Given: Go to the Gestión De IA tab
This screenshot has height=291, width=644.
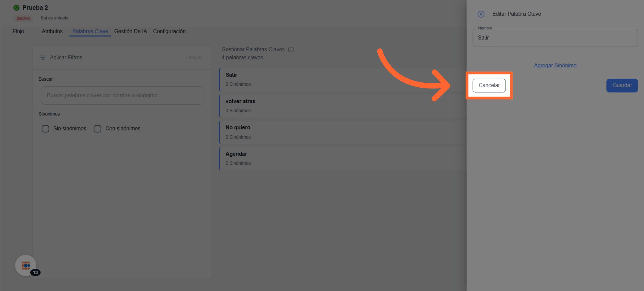Looking at the screenshot, I should pos(130,31).
